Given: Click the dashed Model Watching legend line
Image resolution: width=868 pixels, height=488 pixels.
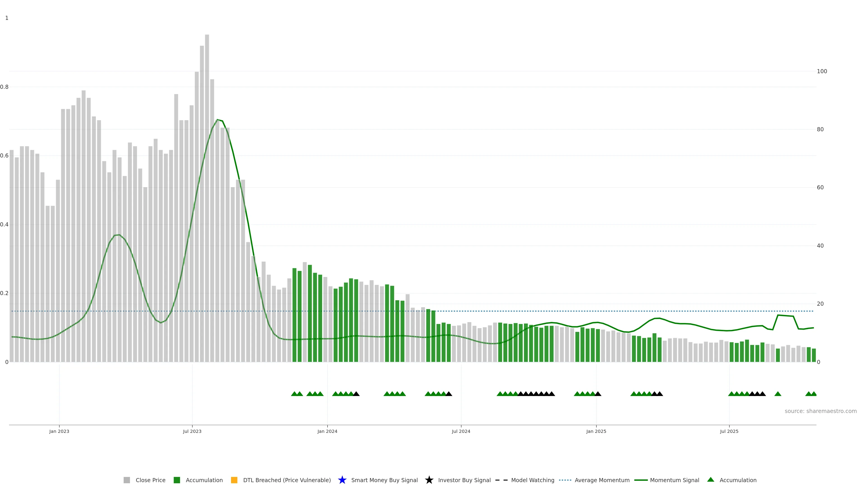Looking at the screenshot, I should click(x=501, y=480).
